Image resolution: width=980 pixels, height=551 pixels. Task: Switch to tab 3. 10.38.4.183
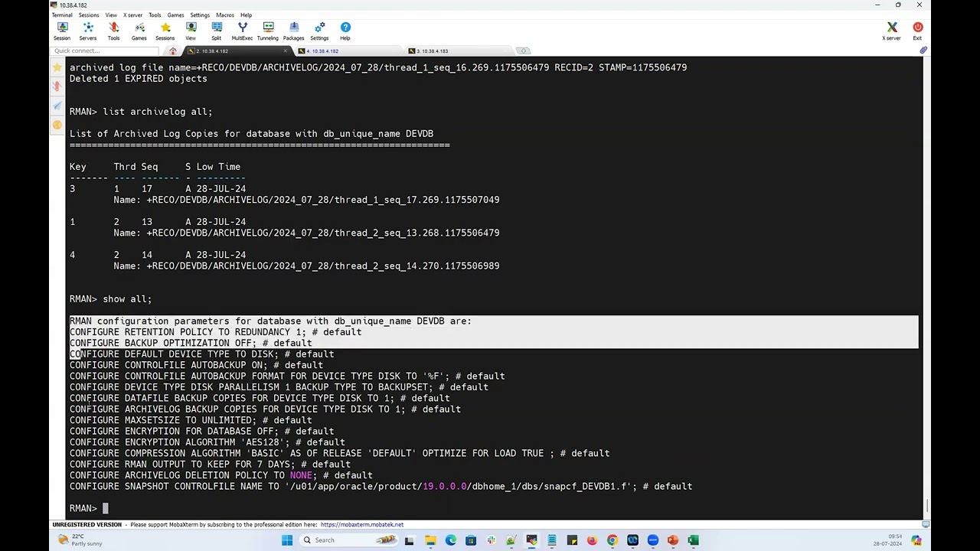click(x=459, y=51)
